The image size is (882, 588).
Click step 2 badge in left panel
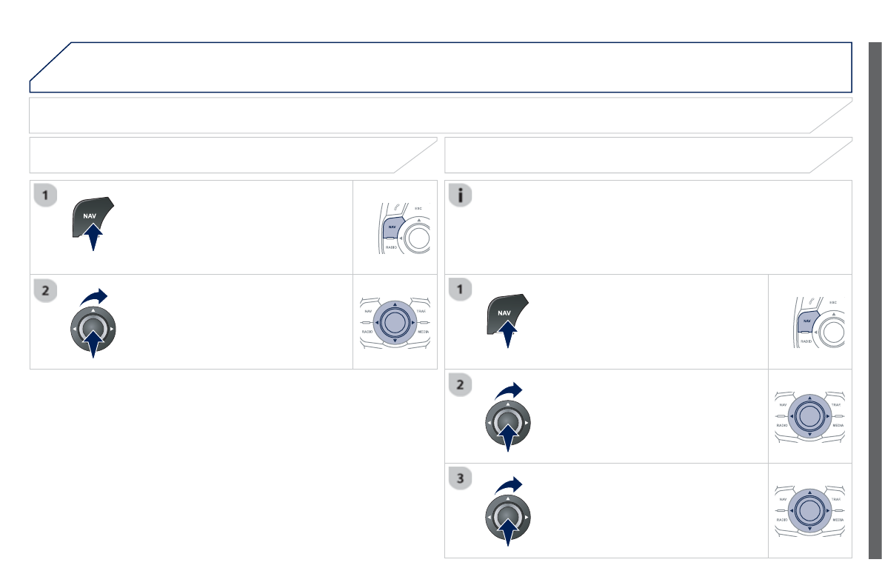pos(46,290)
